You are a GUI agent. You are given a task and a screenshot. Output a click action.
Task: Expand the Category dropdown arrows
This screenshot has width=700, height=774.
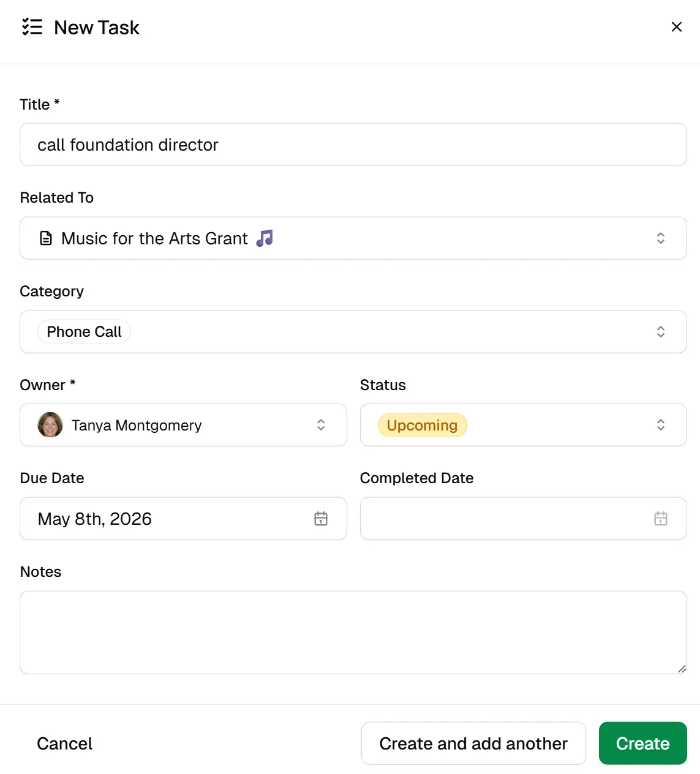pos(661,332)
